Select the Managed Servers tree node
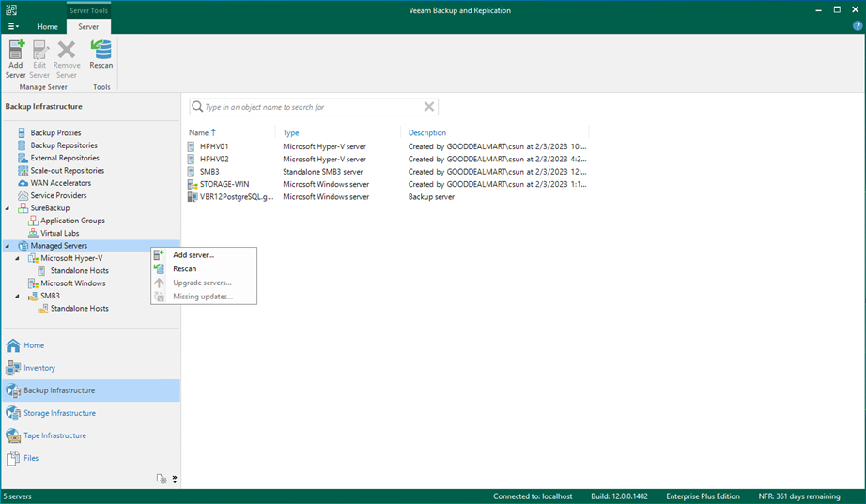This screenshot has width=866, height=504. tap(58, 246)
